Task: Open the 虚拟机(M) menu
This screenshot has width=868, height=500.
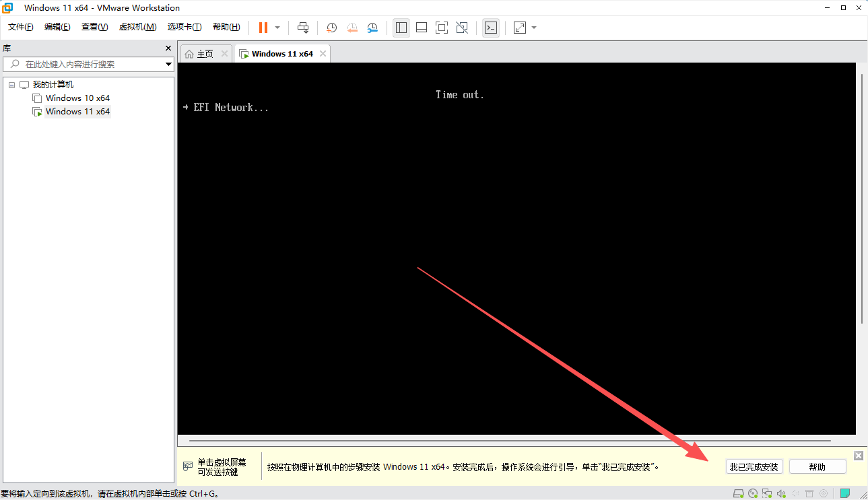Action: (137, 27)
